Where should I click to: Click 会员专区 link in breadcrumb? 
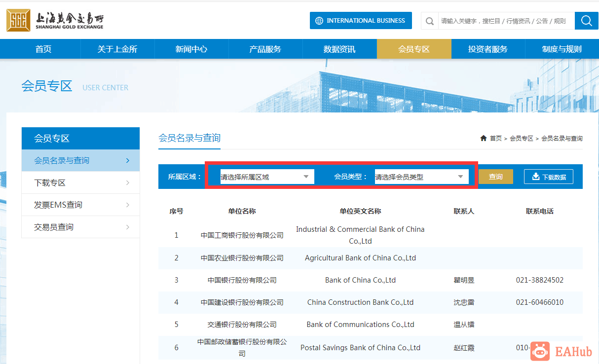[522, 139]
